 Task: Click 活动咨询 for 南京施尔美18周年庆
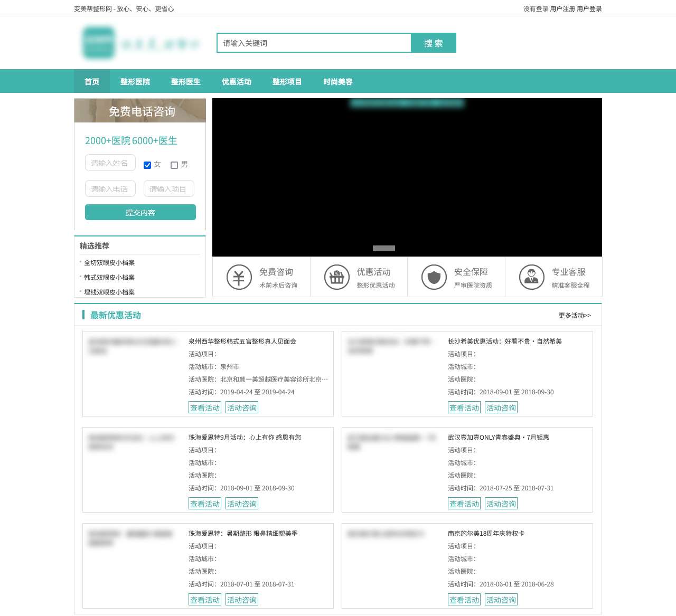pos(501,600)
